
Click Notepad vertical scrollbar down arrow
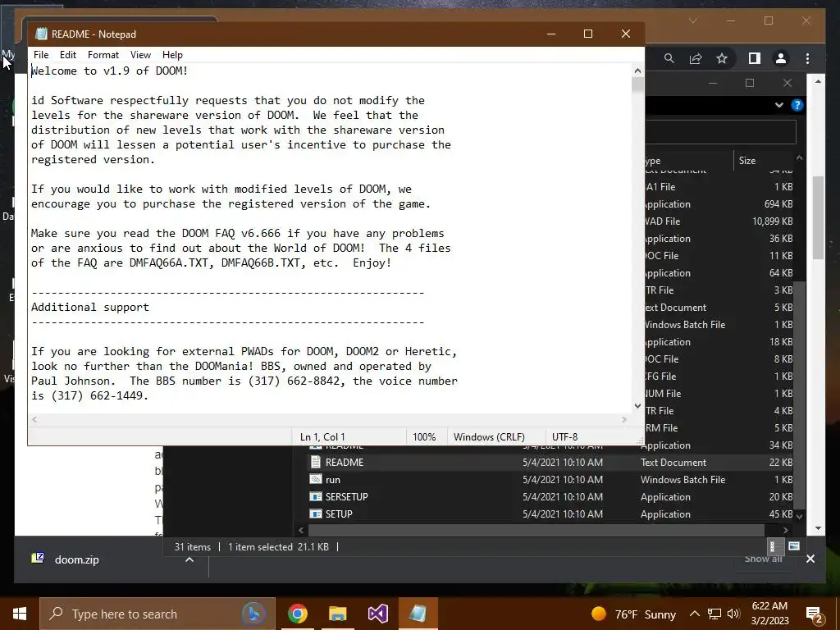[x=637, y=406]
